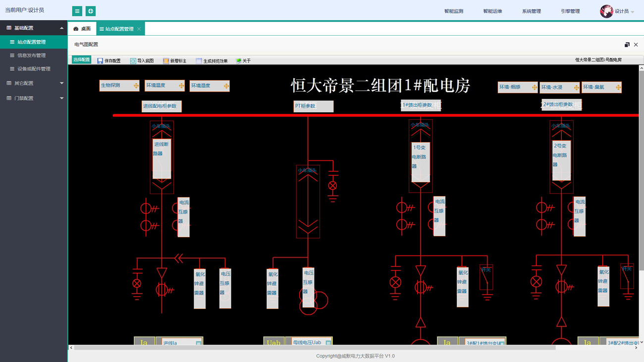Click move handle on 环境温度 label
The width and height of the screenshot is (644, 362).
pyautogui.click(x=181, y=86)
